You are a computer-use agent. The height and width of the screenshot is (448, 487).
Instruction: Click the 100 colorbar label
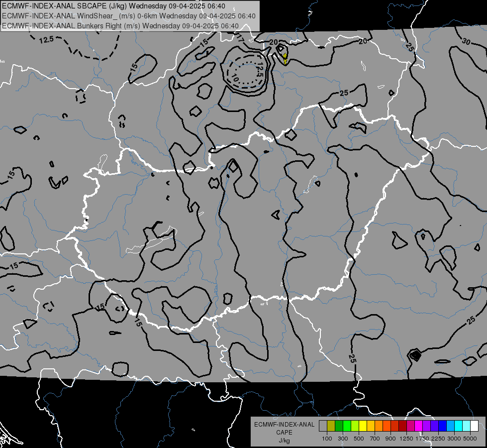[327, 439]
